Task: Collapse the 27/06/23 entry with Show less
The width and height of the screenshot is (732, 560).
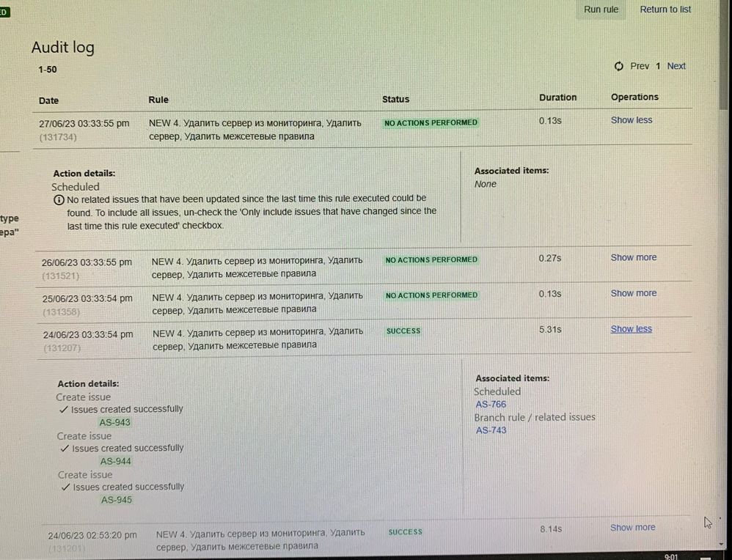Action: 632,120
